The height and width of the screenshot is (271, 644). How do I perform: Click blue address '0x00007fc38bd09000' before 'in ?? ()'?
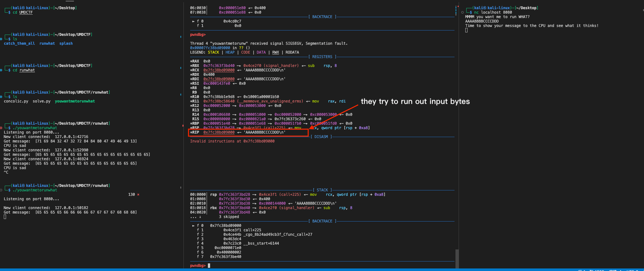point(210,48)
